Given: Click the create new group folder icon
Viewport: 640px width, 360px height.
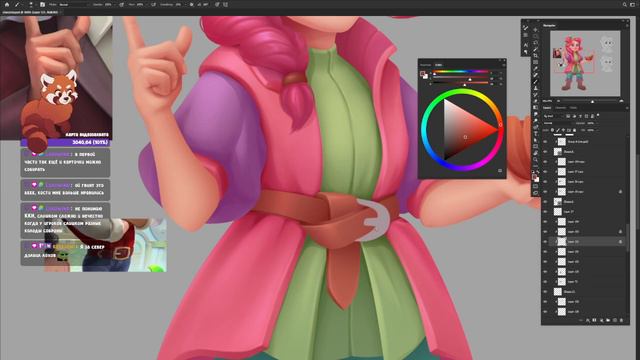Looking at the screenshot, I should (x=608, y=320).
